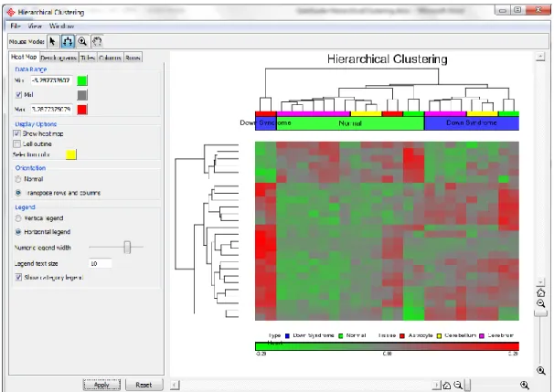Click the vertical zoom home icon
The height and width of the screenshot is (392, 554).
[x=540, y=292]
